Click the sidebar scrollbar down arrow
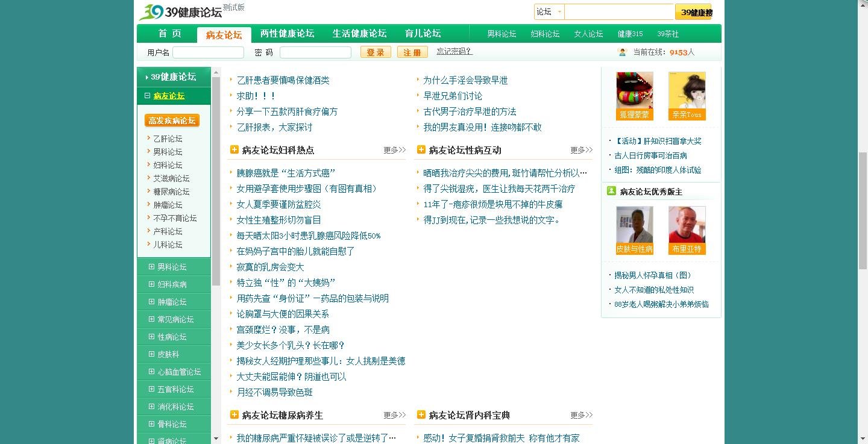 (x=216, y=439)
